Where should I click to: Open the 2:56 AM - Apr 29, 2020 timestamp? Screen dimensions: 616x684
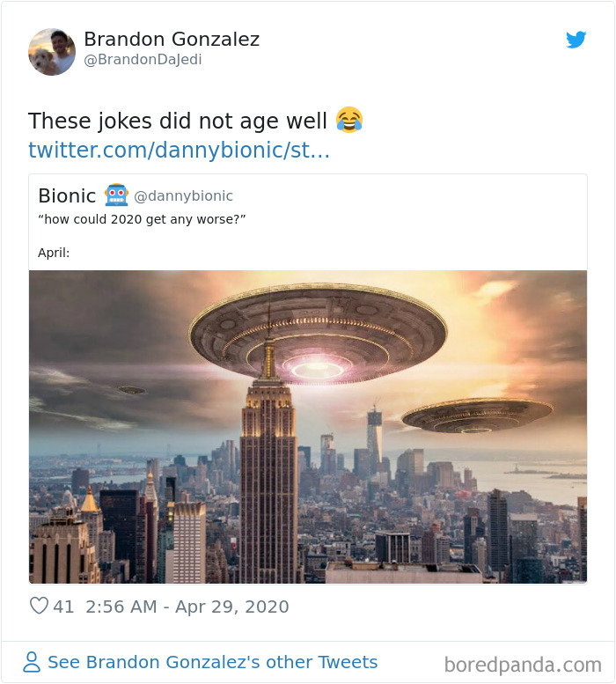(x=187, y=607)
